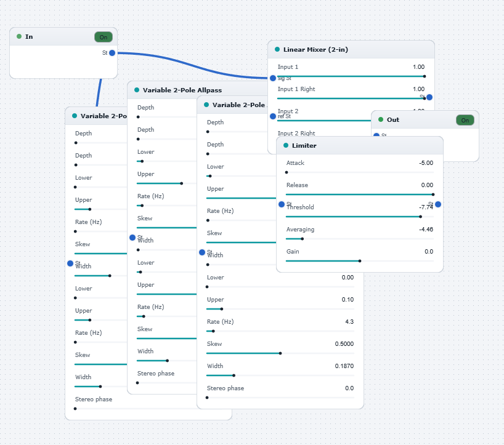Screen dimensions: 504x445
Task: Click the Limiter Threshold slider track
Action: [360, 217]
